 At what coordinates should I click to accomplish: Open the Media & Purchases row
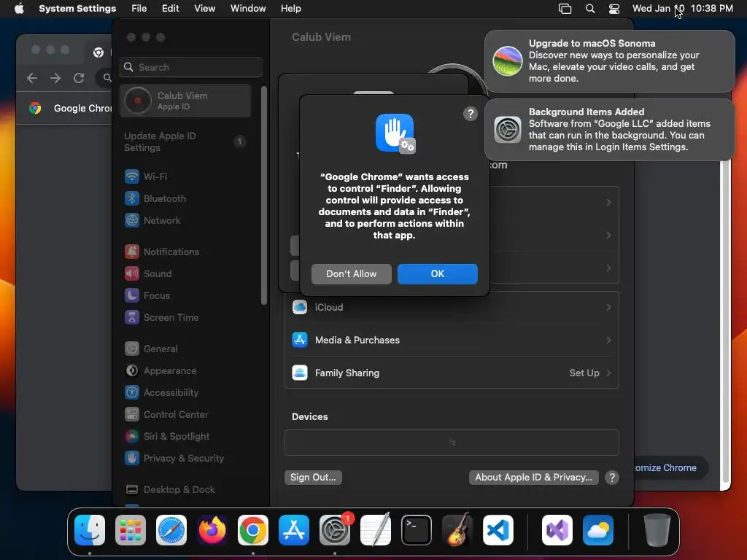pos(452,340)
